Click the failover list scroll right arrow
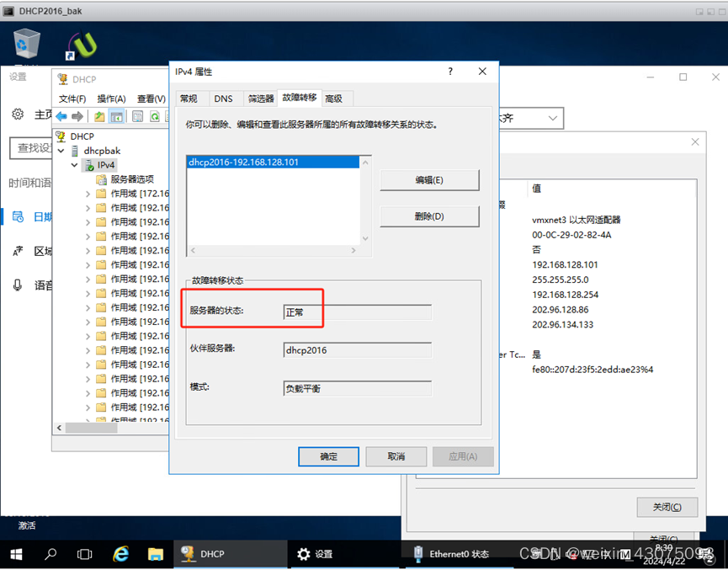 pos(353,250)
